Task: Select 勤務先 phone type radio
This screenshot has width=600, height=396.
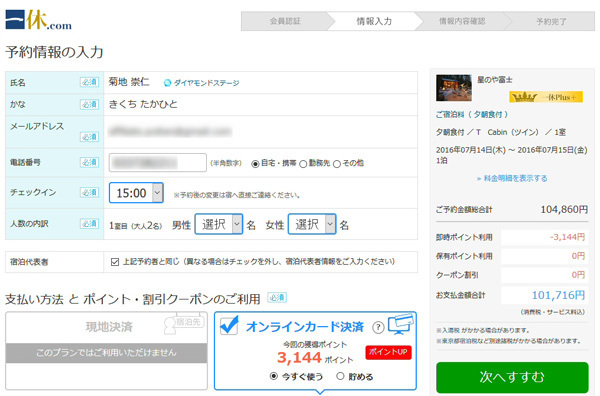Action: (x=303, y=164)
